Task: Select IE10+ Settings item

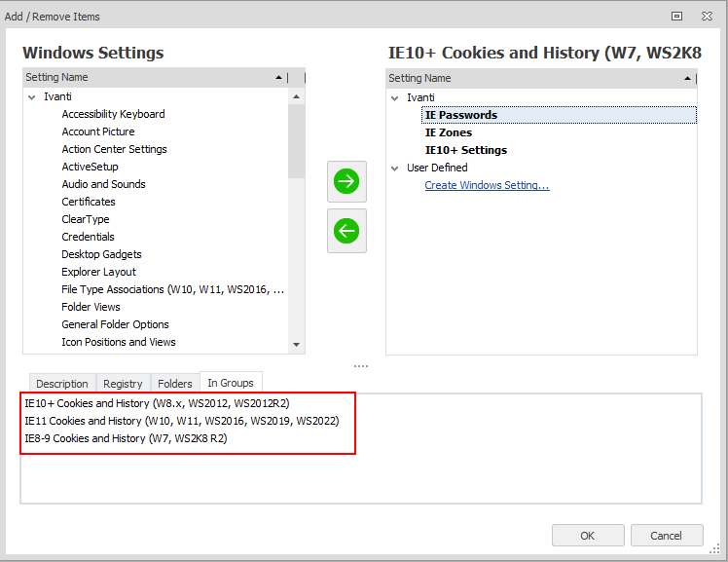Action: coord(465,150)
